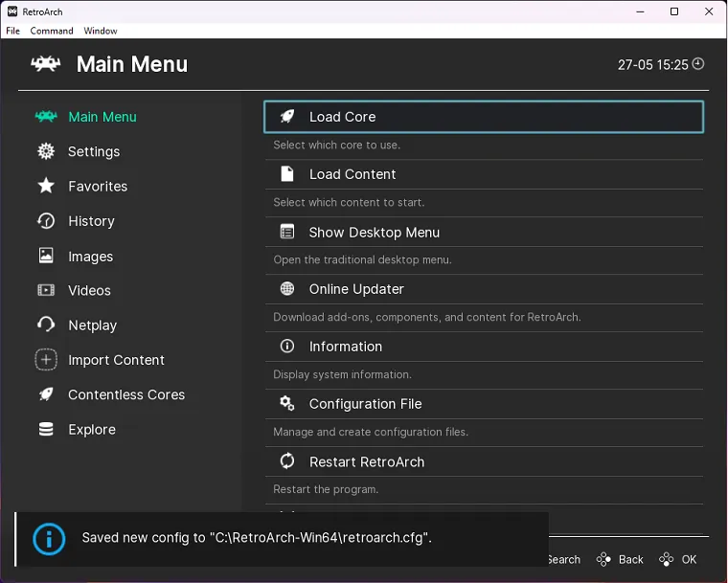Click the Favorites star icon

click(46, 186)
